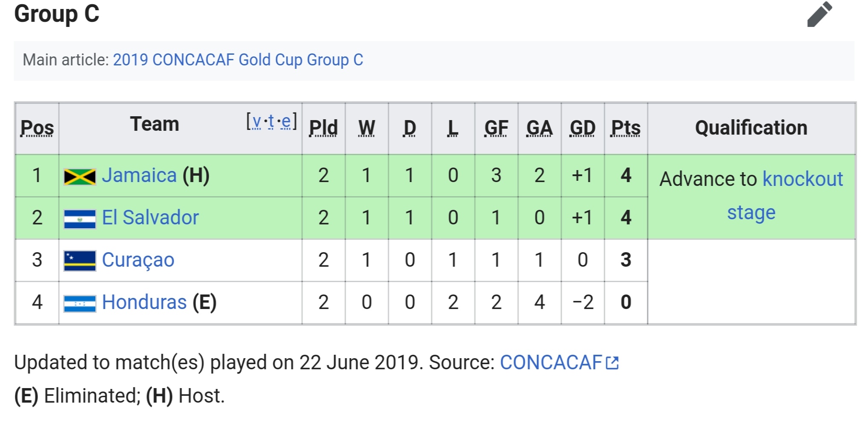Click the Pld column header abbreviation
Image resolution: width=868 pixels, height=421 pixels.
[x=323, y=128]
